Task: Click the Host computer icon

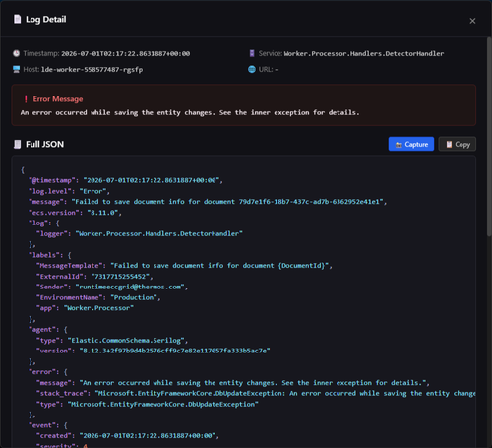Action: point(16,69)
